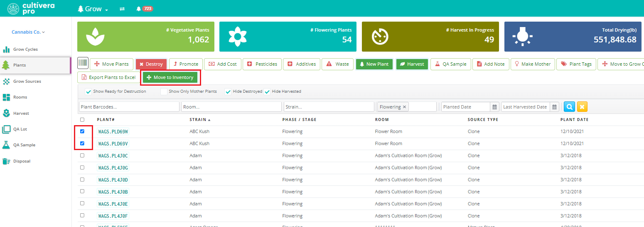Click the Waste button

337,64
